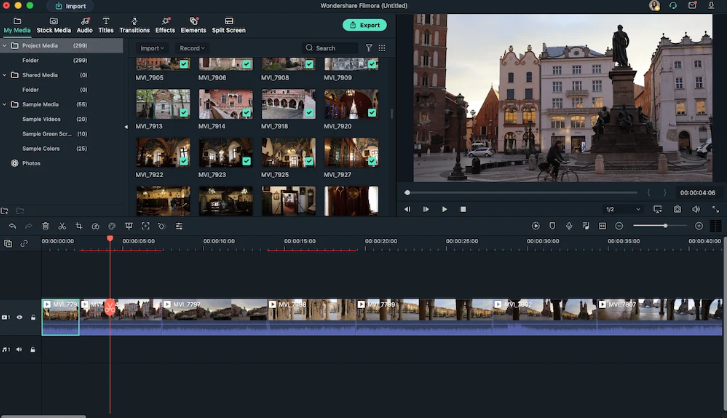Viewport: 727px width, 418px height.
Task: Click the motion tracking icon
Action: (x=146, y=226)
